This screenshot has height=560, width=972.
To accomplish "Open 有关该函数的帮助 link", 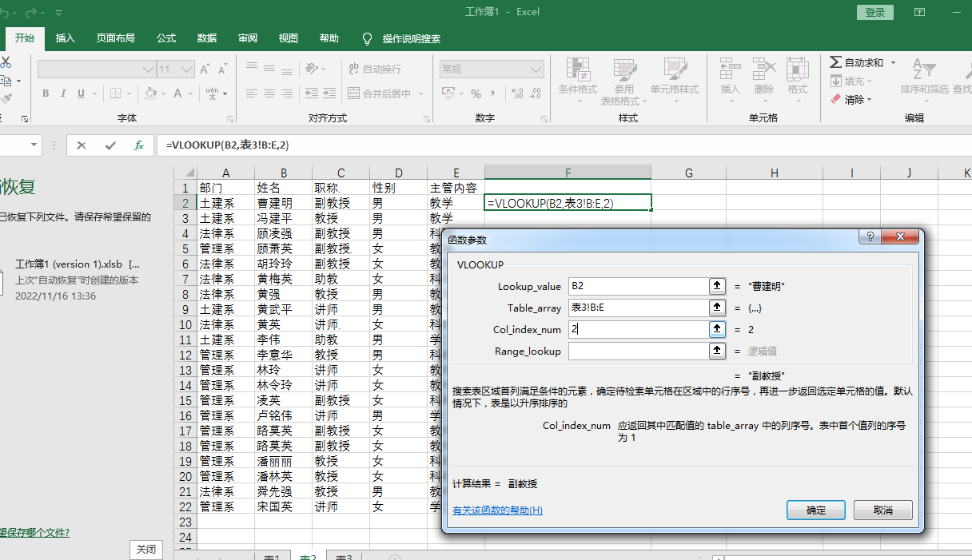I will pyautogui.click(x=497, y=510).
